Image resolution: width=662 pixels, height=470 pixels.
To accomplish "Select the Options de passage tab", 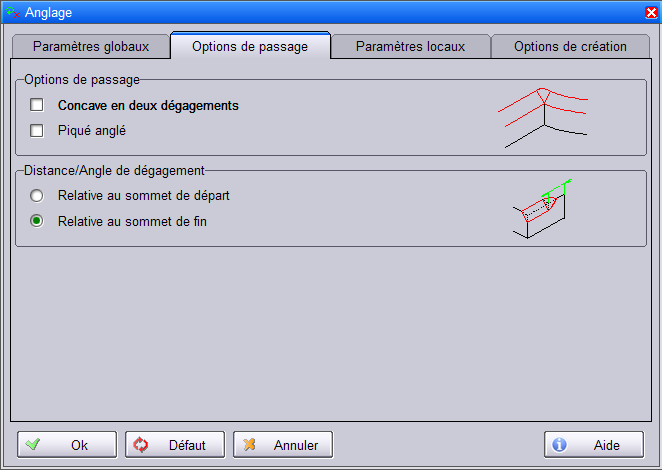I will point(250,46).
